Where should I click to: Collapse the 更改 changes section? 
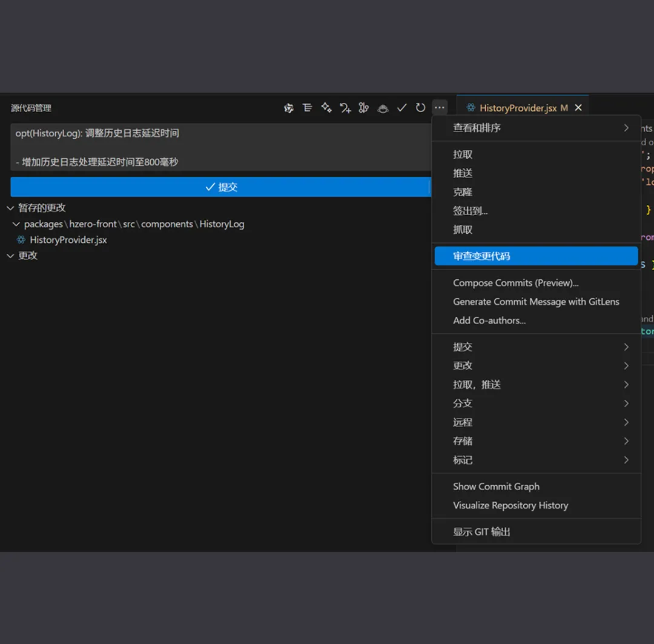pos(10,256)
